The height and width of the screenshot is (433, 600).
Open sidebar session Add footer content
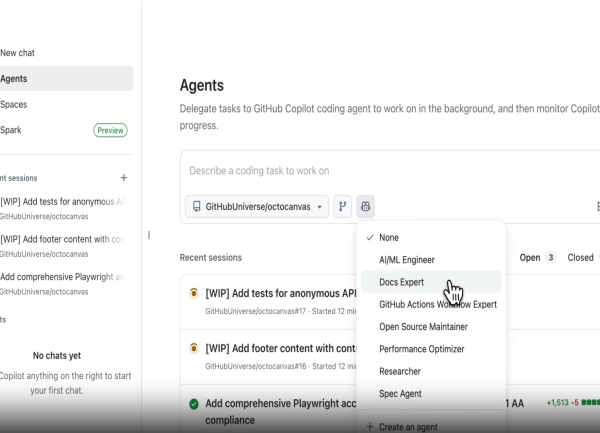point(63,246)
